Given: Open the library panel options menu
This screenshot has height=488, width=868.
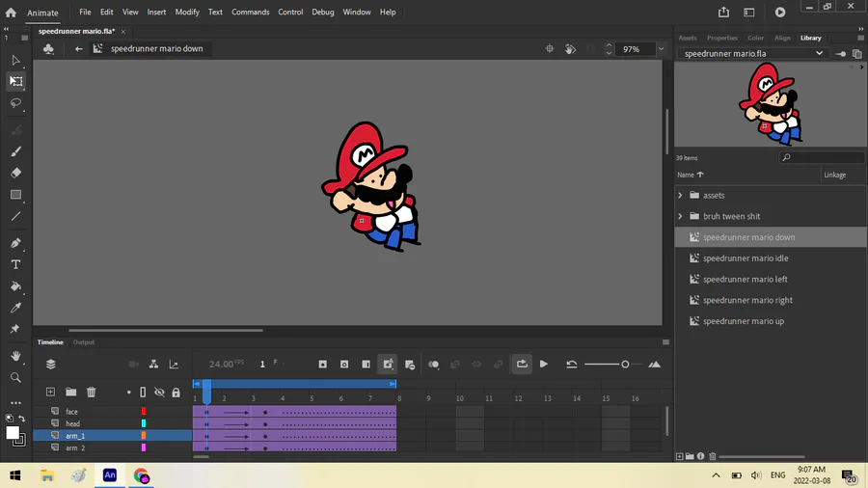Looking at the screenshot, I should coord(860,38).
